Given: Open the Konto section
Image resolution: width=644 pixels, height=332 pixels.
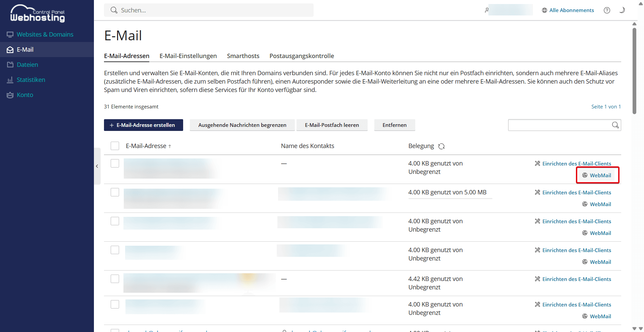Looking at the screenshot, I should pyautogui.click(x=25, y=95).
